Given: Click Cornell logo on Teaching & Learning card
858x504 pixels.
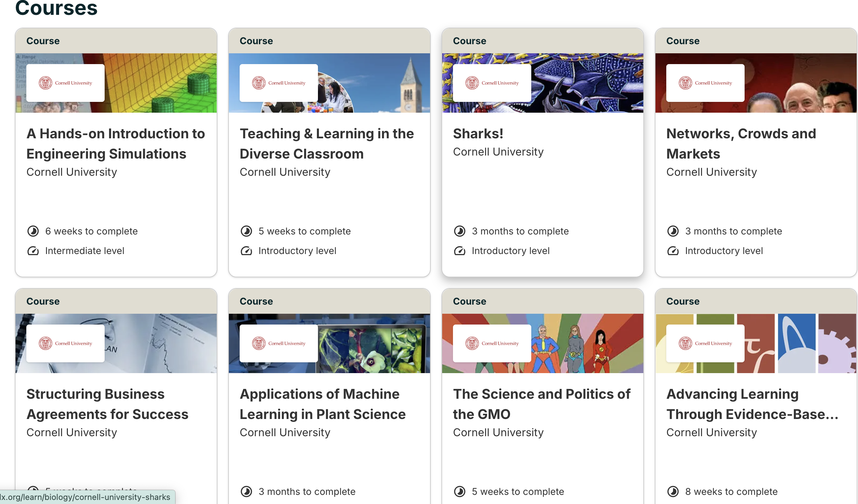Looking at the screenshot, I should point(278,83).
